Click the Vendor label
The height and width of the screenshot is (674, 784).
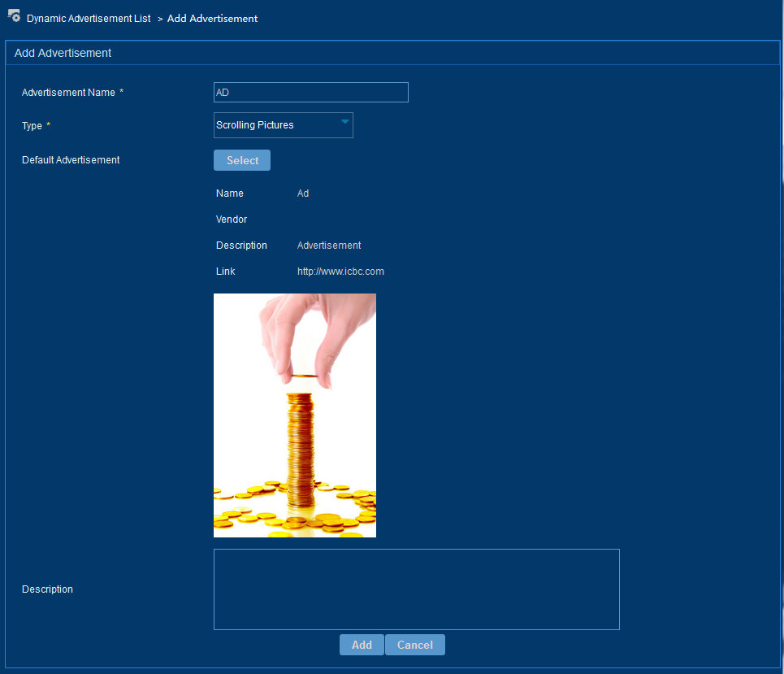(x=232, y=220)
